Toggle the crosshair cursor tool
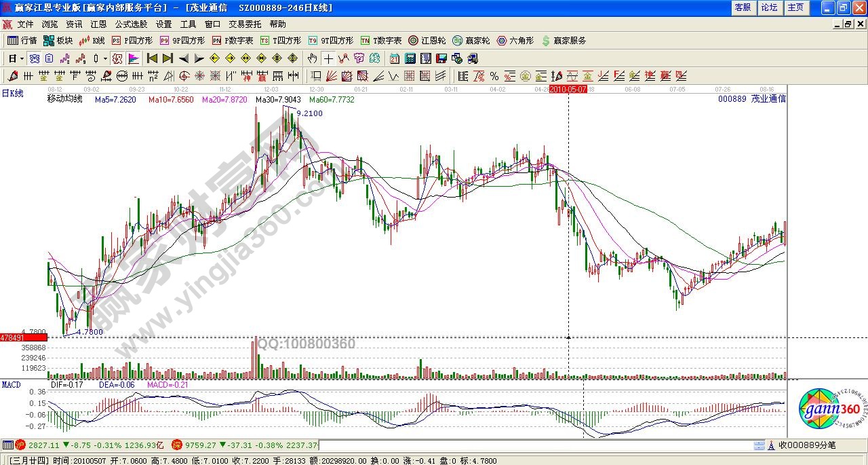Image resolution: width=868 pixels, height=465 pixels. coord(328,58)
